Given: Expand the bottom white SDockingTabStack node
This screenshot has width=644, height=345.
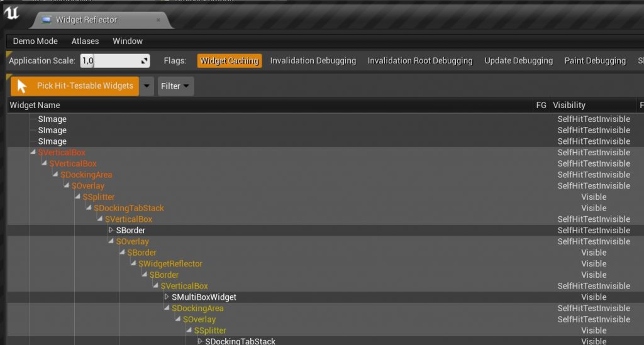Looking at the screenshot, I should click(x=199, y=341).
